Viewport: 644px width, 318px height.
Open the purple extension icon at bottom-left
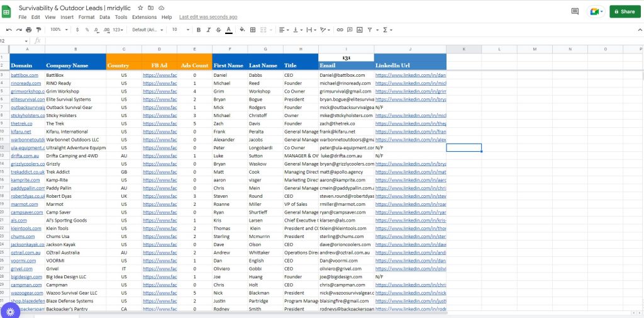point(10,312)
